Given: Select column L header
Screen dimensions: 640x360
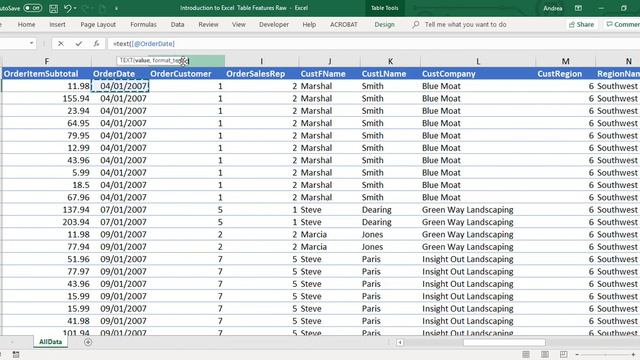Looking at the screenshot, I should (x=478, y=61).
